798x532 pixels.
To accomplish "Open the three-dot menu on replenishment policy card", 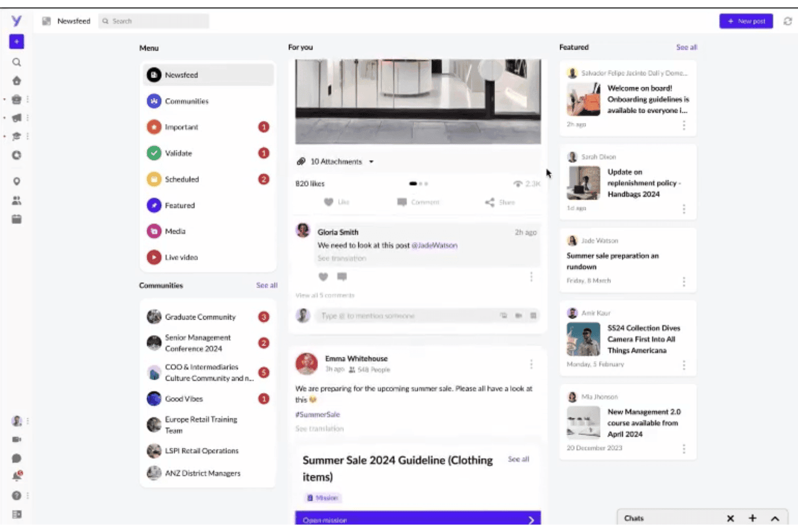I will tap(684, 209).
